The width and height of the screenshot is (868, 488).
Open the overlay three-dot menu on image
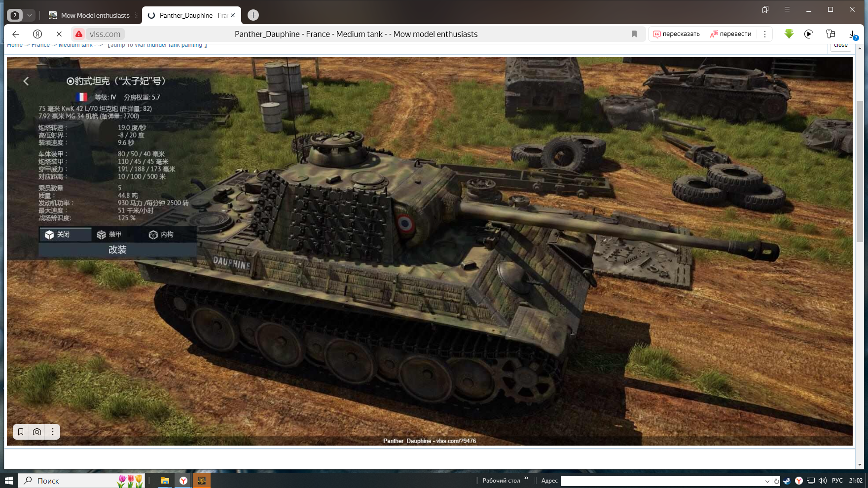coord(53,432)
